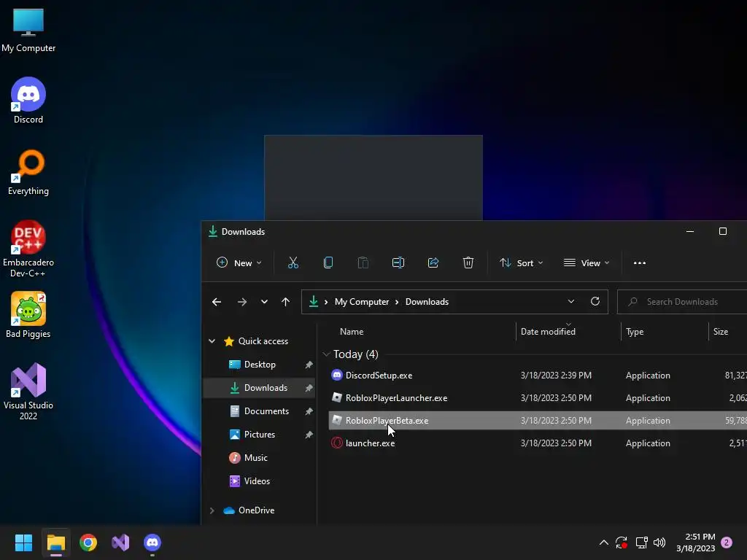This screenshot has width=747, height=560.
Task: Open Visual Studio from the taskbar
Action: tap(120, 542)
